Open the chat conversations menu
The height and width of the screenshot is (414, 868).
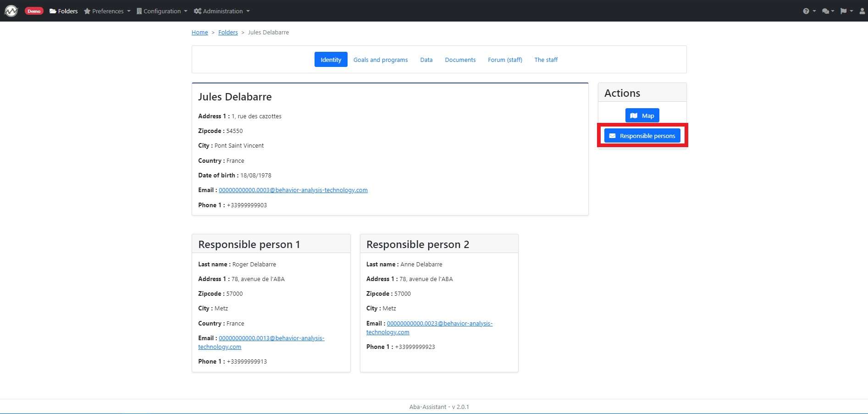(x=828, y=11)
